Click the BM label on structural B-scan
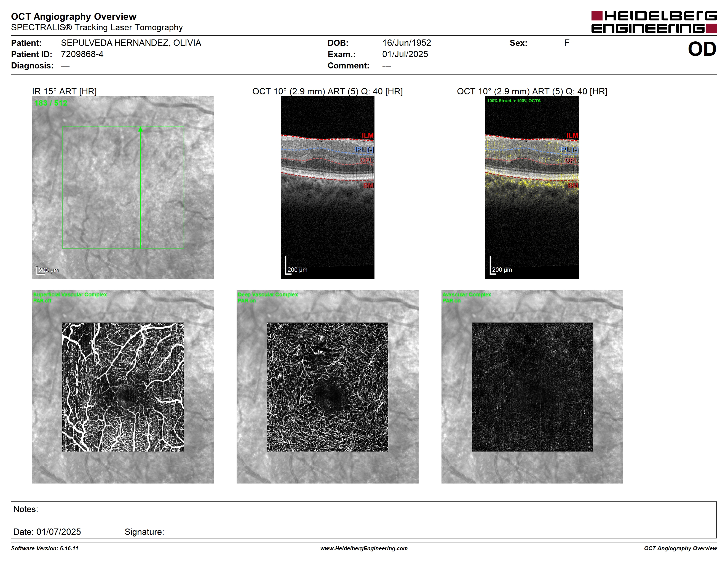 click(368, 185)
